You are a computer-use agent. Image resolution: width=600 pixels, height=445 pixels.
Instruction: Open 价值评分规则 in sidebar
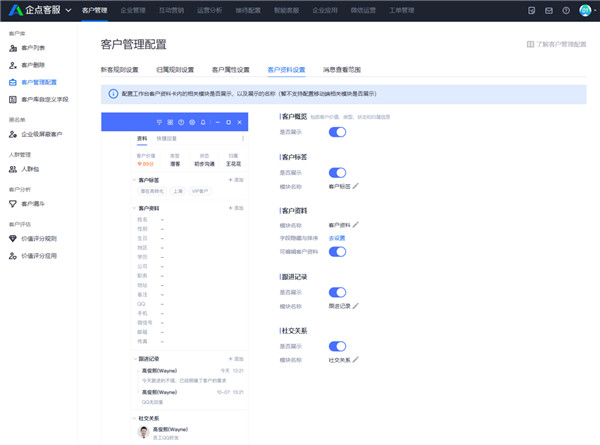click(39, 239)
